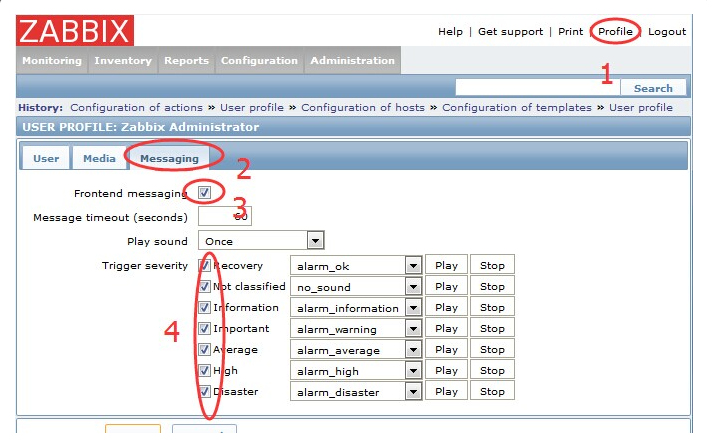Open the Configuration menu
Image resolution: width=707 pixels, height=435 pixels.
pos(259,60)
